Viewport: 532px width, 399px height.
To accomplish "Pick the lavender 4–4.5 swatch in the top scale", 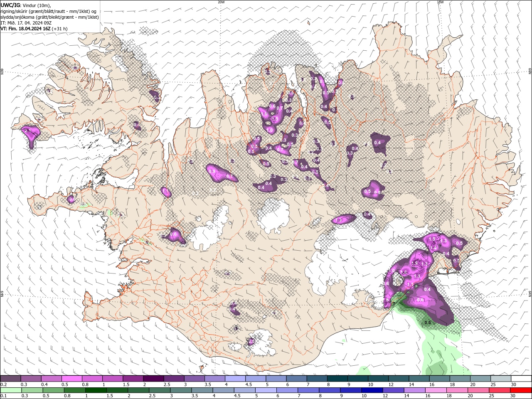I will (x=235, y=379).
